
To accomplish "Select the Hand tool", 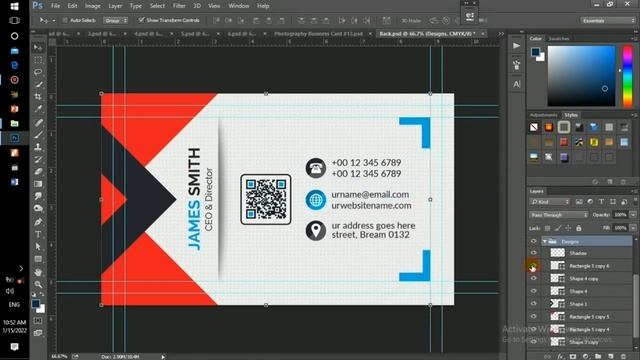I will 38,272.
